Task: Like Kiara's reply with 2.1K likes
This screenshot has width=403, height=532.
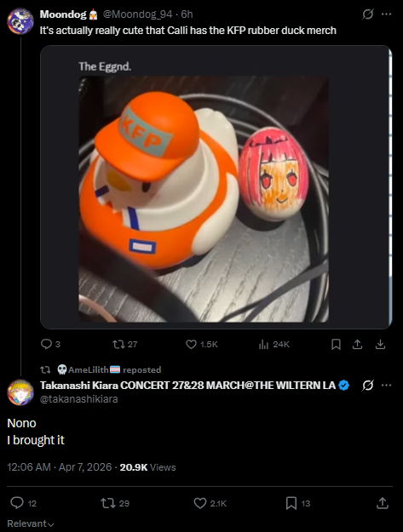Action: [200, 503]
